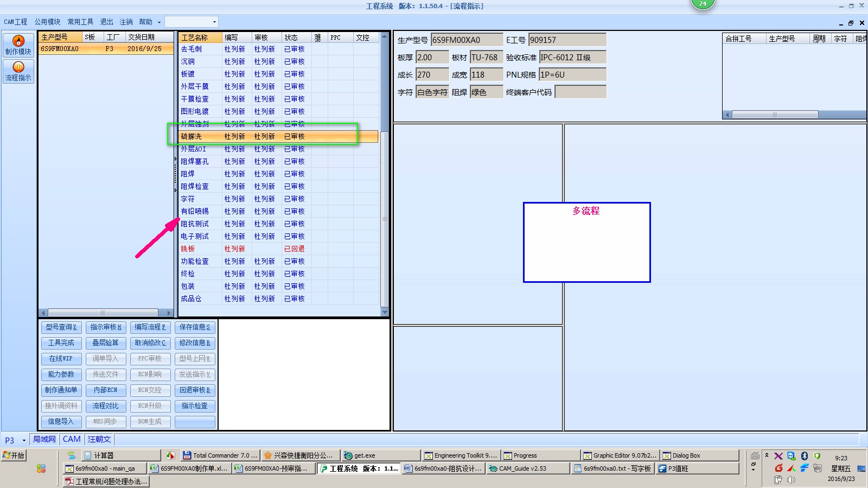This screenshot has width=868, height=488.
Task: Click the 在线WIP button
Action: coord(61,359)
